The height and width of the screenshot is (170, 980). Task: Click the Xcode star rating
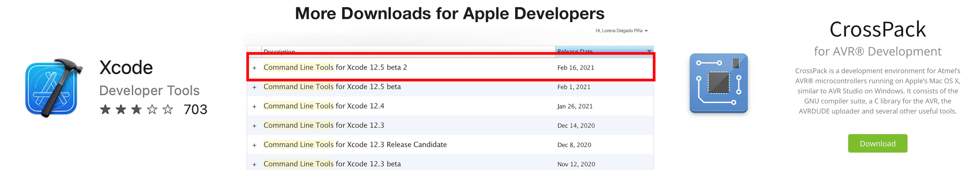(x=137, y=110)
